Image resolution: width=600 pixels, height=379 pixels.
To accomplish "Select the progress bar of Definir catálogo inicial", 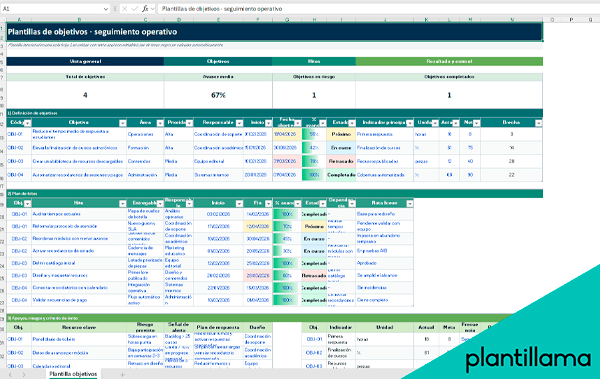I will 287,263.
